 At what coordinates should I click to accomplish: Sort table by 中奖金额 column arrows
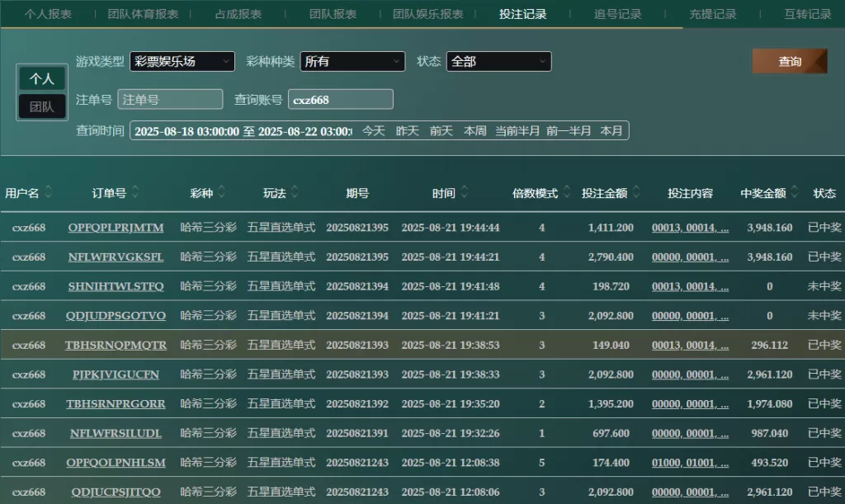795,191
